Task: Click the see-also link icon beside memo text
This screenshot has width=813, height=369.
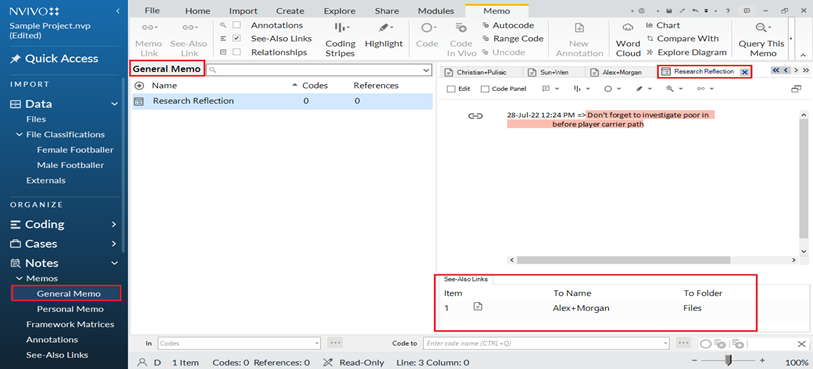Action: [x=475, y=116]
